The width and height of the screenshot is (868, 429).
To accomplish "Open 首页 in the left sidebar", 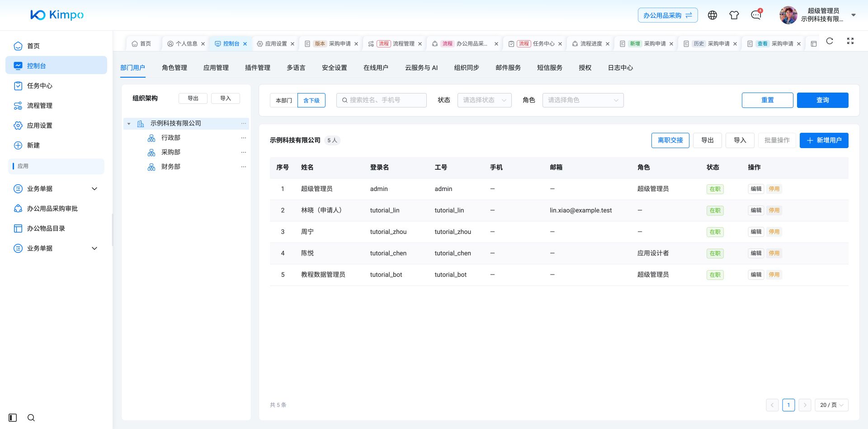I will pos(56,46).
